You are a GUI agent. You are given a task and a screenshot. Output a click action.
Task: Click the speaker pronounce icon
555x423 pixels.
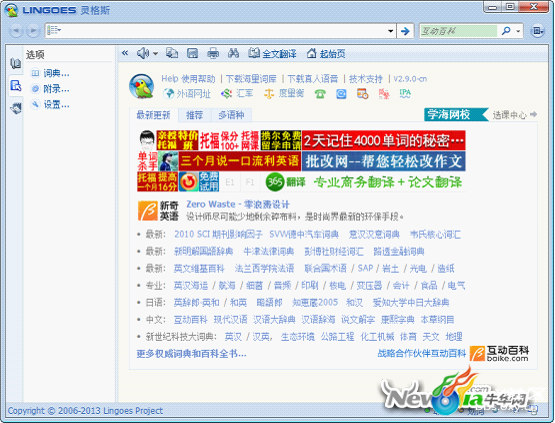[143, 53]
